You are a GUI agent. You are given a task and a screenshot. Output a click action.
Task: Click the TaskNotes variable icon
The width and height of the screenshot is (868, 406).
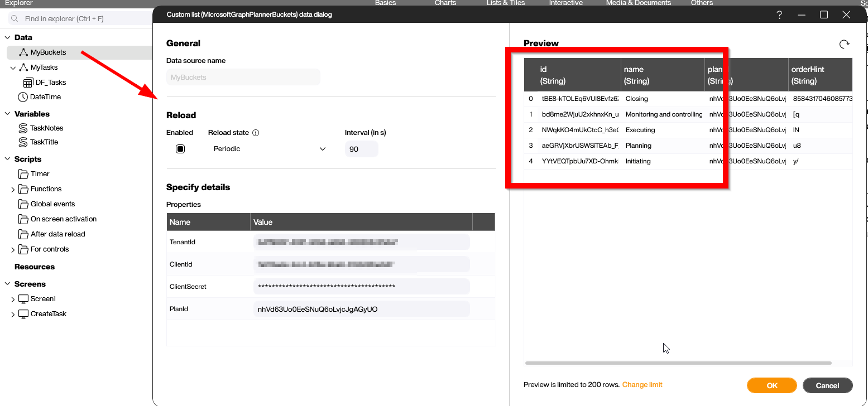(x=23, y=128)
